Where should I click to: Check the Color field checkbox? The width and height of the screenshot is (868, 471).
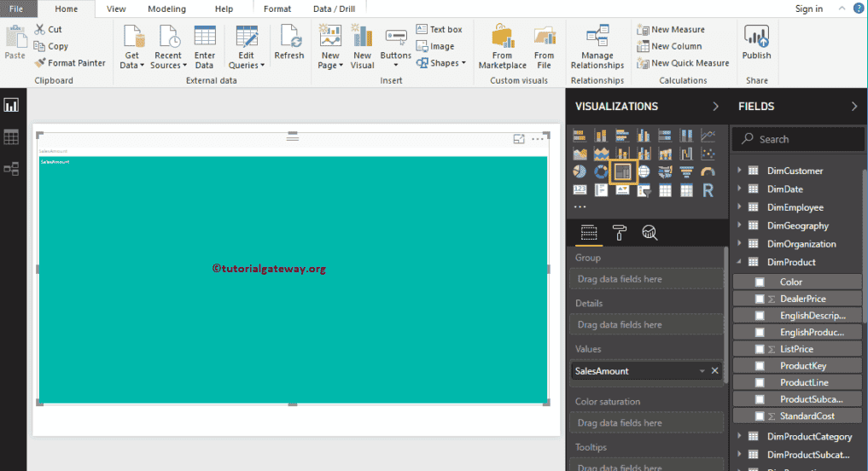pyautogui.click(x=760, y=282)
